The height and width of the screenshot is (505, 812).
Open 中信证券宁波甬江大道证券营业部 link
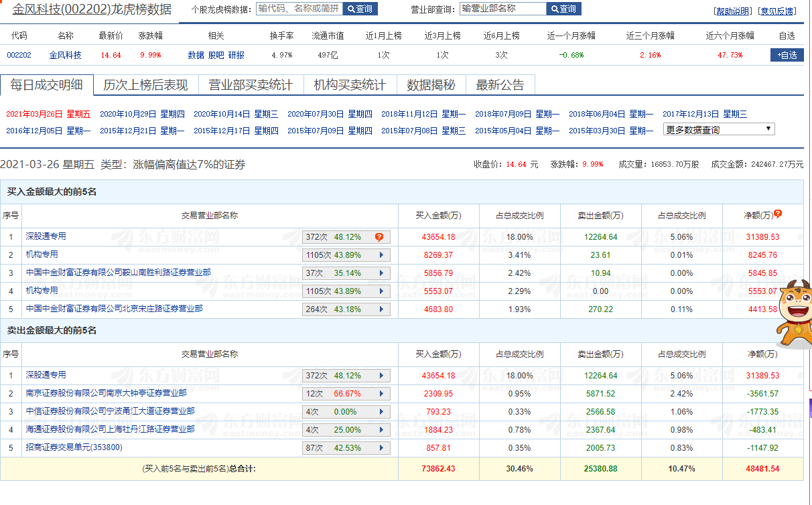[110, 411]
